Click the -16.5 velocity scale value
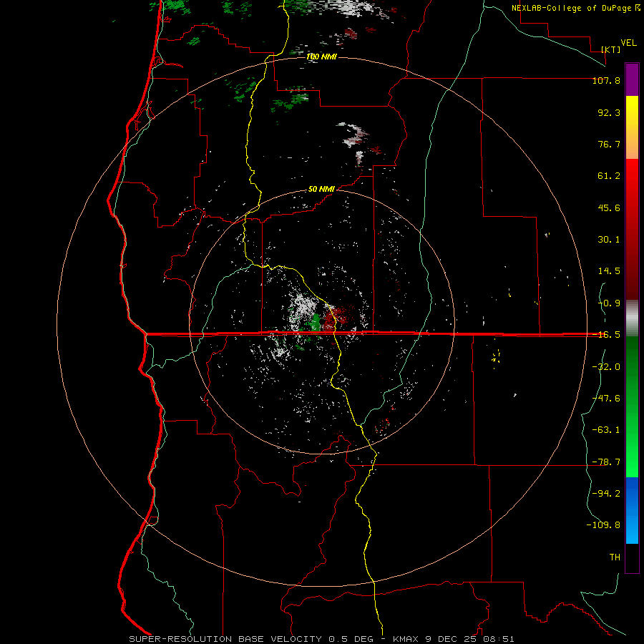Screen dimensions: 644x644 pyautogui.click(x=606, y=335)
